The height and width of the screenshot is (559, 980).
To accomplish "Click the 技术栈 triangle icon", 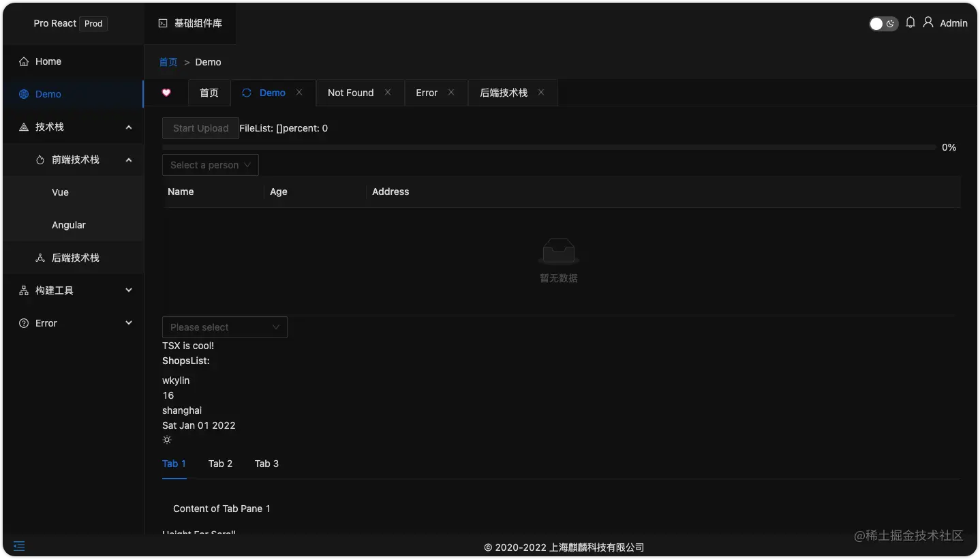I will (x=24, y=127).
